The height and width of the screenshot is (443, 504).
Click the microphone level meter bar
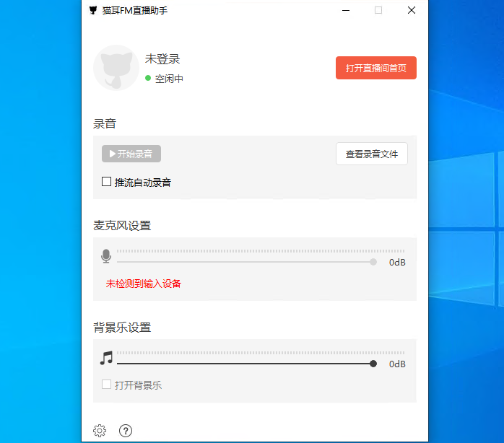261,251
